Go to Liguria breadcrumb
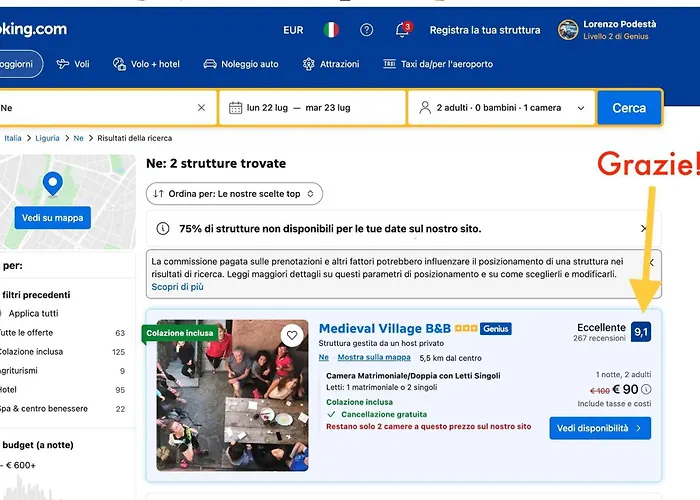700x500 pixels. pos(47,138)
